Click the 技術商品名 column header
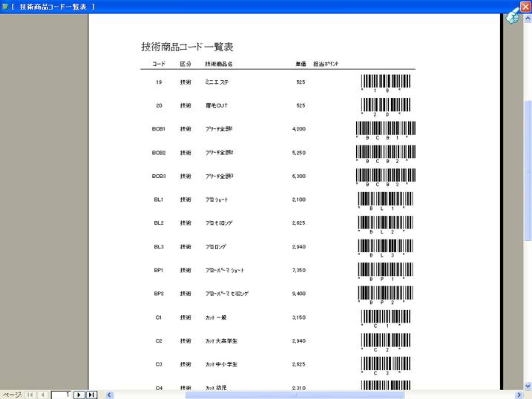The height and width of the screenshot is (399, 532). tap(218, 64)
